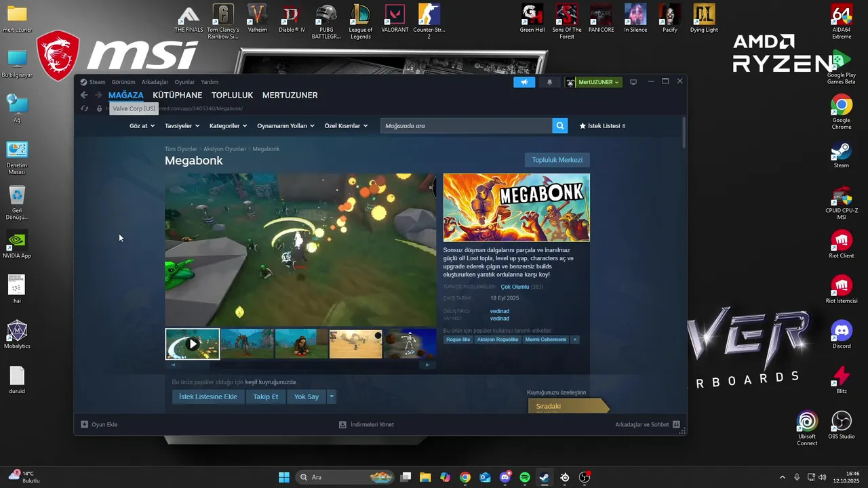Click the Mağazada ara search field
The height and width of the screenshot is (488, 868).
[467, 125]
